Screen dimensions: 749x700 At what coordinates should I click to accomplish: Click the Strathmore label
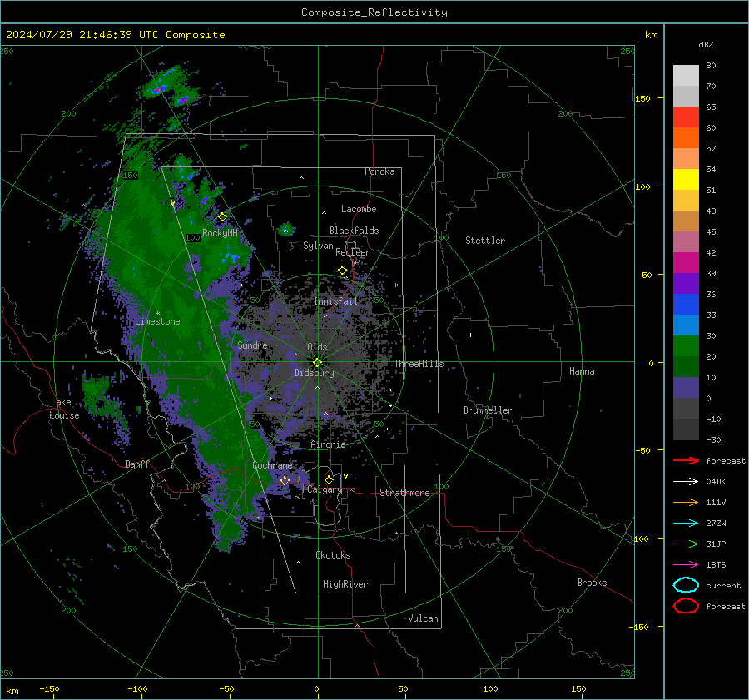coord(404,493)
